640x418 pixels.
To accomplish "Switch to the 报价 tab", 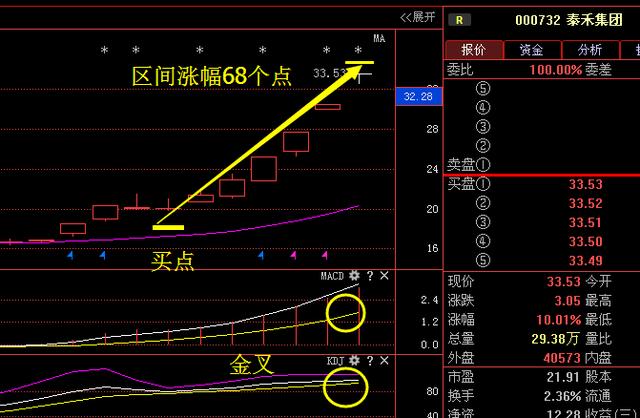I will tap(474, 50).
